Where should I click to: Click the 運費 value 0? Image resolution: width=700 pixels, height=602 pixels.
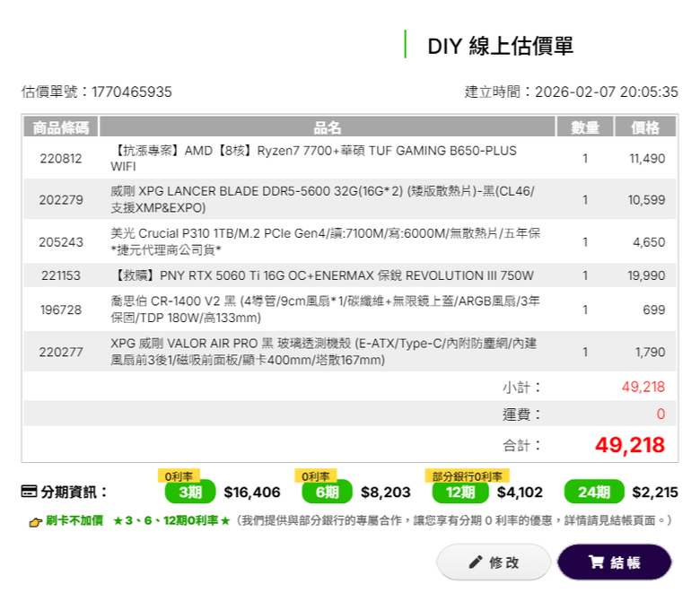click(x=661, y=414)
